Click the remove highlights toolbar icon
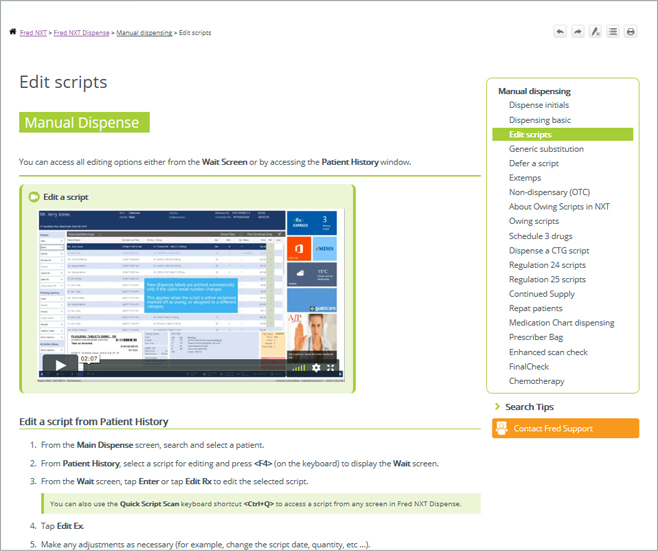The height and width of the screenshot is (551, 658). (x=595, y=31)
